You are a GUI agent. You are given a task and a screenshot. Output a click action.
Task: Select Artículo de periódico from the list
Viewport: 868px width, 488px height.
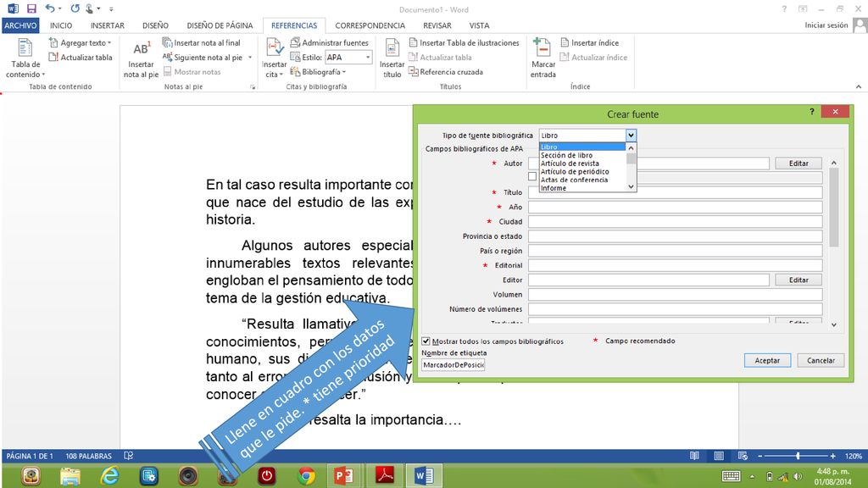pos(575,172)
